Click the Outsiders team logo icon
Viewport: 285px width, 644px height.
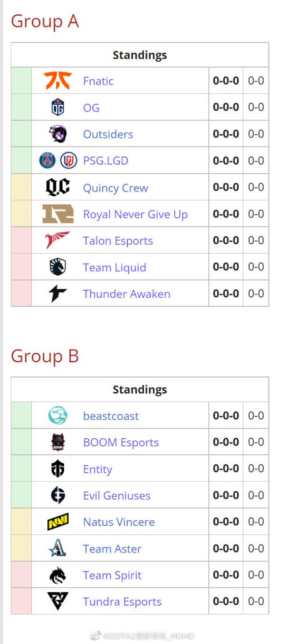[x=58, y=134]
